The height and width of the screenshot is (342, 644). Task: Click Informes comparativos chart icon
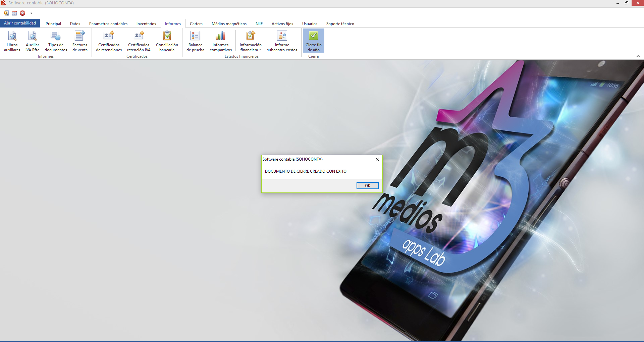[x=220, y=36]
